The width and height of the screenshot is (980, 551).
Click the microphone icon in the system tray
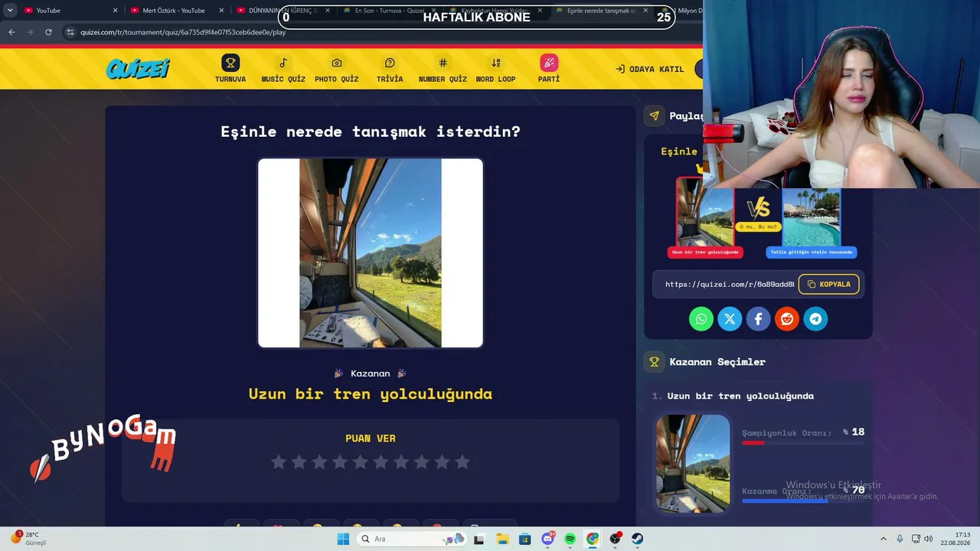pyautogui.click(x=900, y=539)
